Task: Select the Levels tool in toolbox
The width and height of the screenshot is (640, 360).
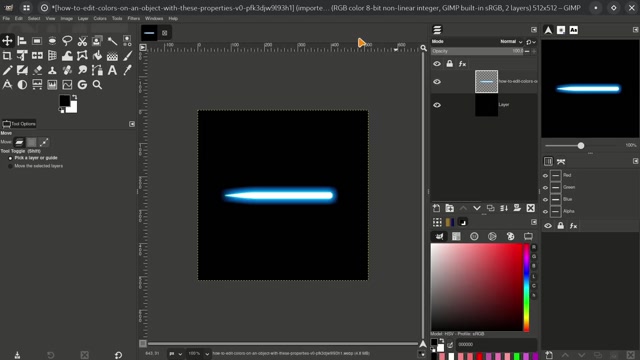Action: click(52, 85)
